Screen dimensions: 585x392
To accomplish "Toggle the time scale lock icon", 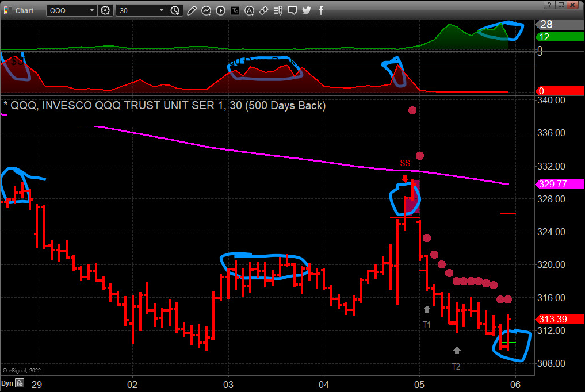I will pyautogui.click(x=20, y=383).
